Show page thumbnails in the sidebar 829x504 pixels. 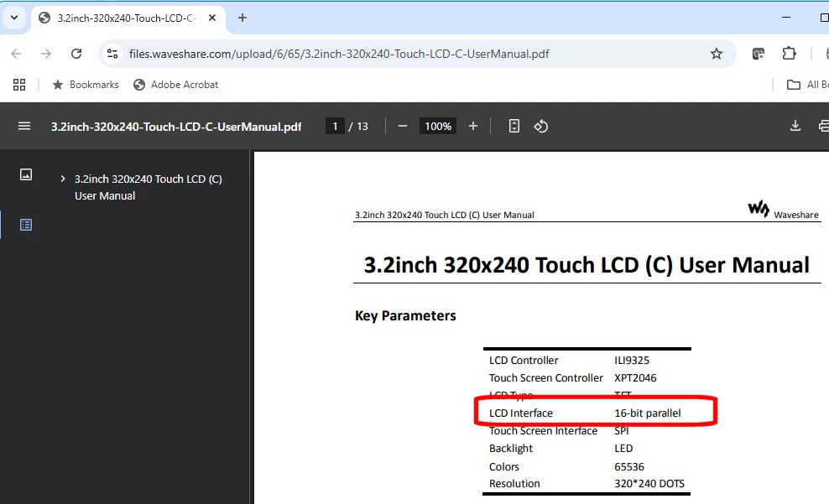pos(26,174)
